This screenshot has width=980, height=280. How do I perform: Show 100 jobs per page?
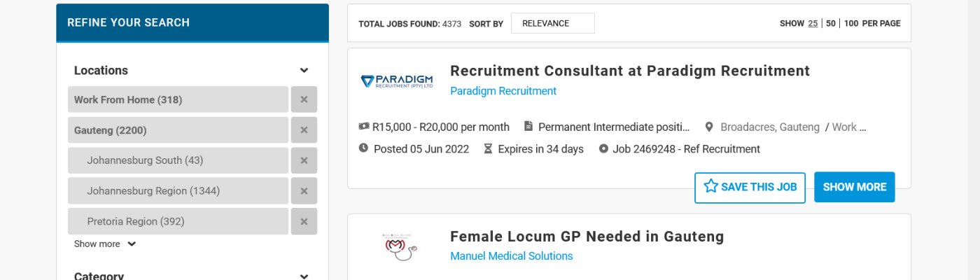(851, 23)
